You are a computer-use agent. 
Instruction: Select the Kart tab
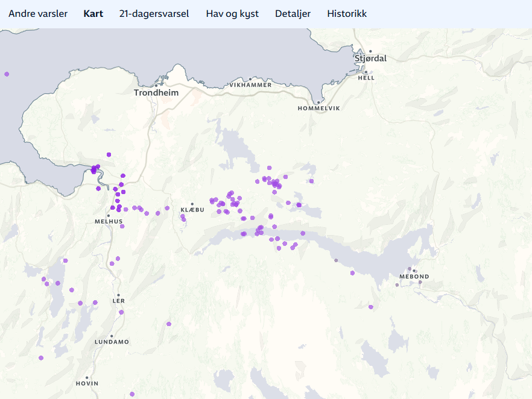pos(93,14)
